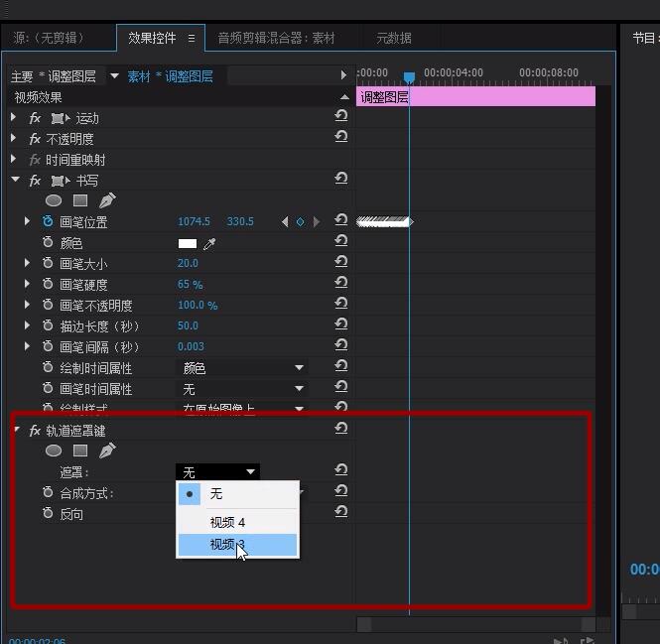Expand the 不透明度 effect
Image resolution: width=660 pixels, height=644 pixels.
click(14, 138)
